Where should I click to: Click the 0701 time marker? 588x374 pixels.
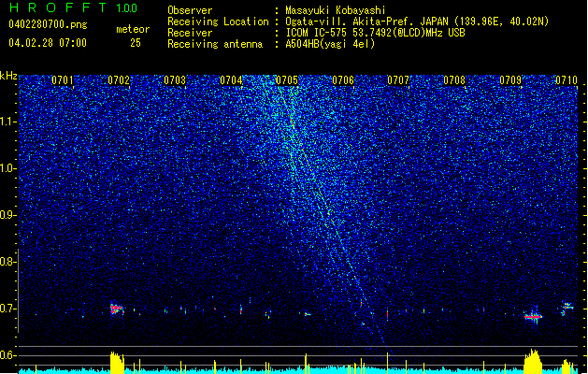[x=63, y=80]
